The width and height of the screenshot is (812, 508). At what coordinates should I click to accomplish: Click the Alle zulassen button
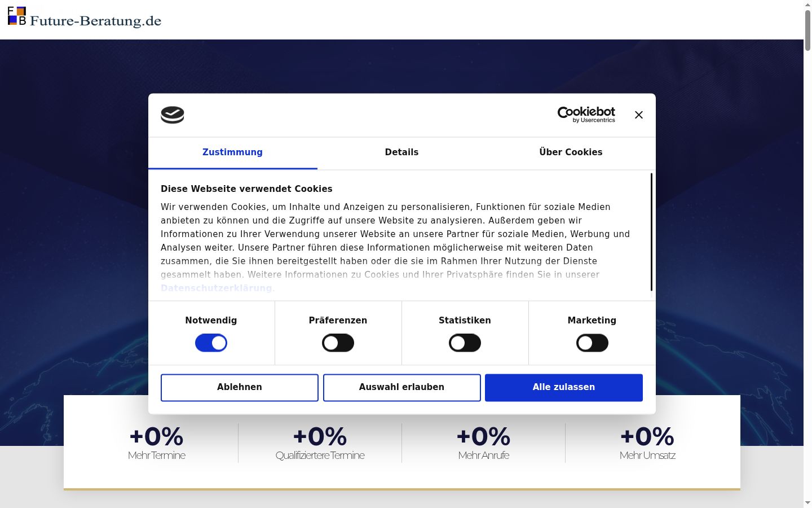(x=564, y=387)
